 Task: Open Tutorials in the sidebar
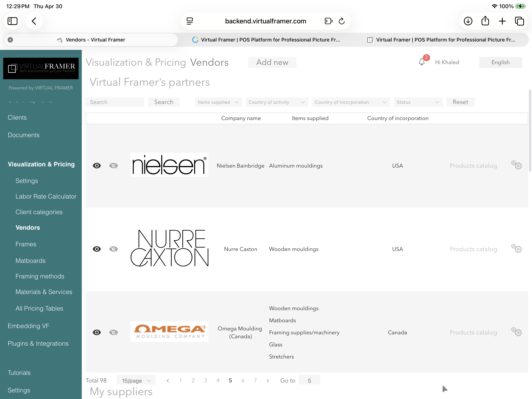19,373
